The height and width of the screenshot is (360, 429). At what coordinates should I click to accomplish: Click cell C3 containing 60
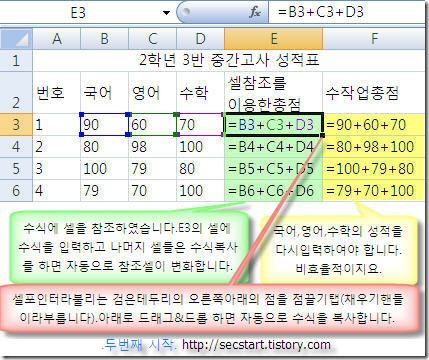[x=152, y=124]
